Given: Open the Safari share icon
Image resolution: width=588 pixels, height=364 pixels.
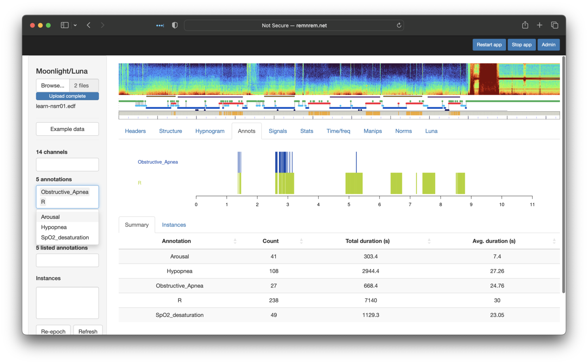Looking at the screenshot, I should 525,25.
